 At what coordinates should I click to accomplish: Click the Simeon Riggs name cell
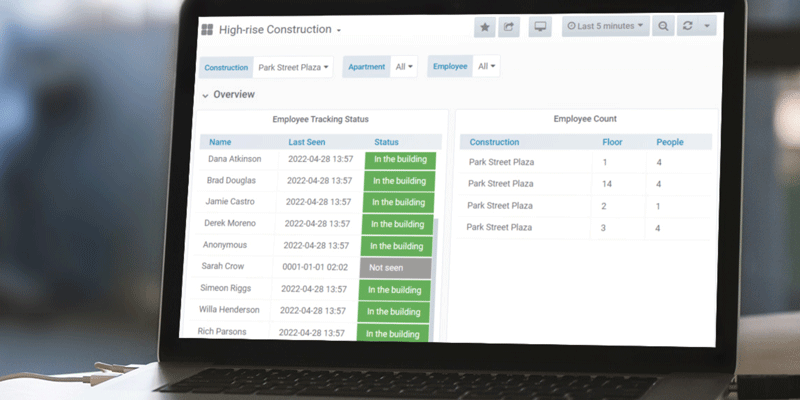point(226,288)
